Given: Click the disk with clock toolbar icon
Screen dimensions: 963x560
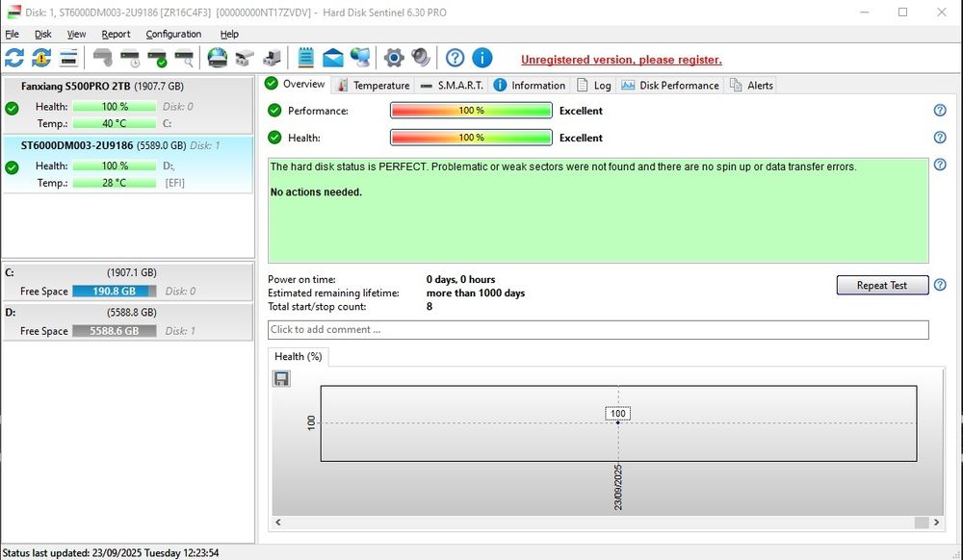Looking at the screenshot, I should (x=130, y=59).
